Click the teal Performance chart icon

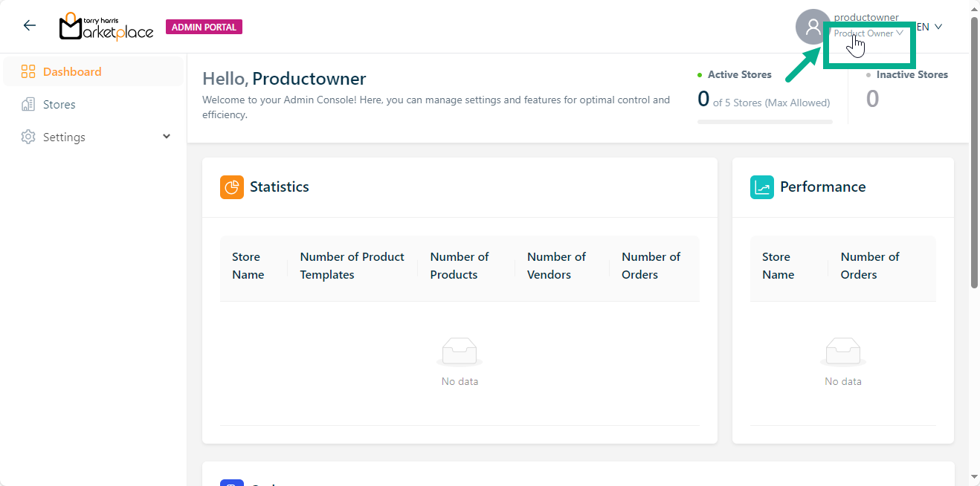point(762,187)
